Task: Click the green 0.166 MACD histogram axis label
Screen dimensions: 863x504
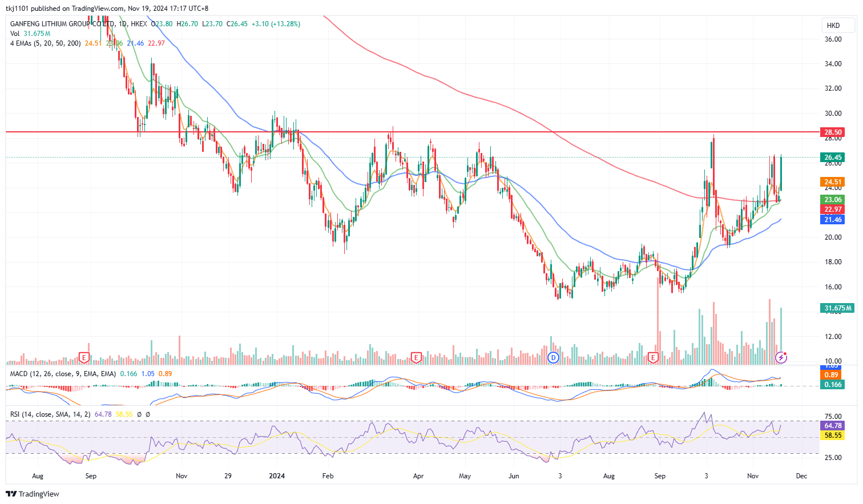Action: point(833,385)
